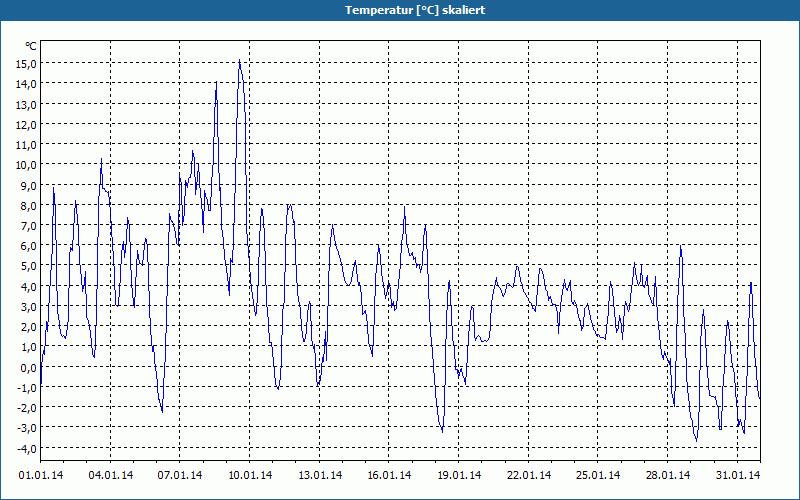The width and height of the screenshot is (800, 500).
Task: Click the 8,0 value on the Y axis
Action: pyautogui.click(x=29, y=205)
